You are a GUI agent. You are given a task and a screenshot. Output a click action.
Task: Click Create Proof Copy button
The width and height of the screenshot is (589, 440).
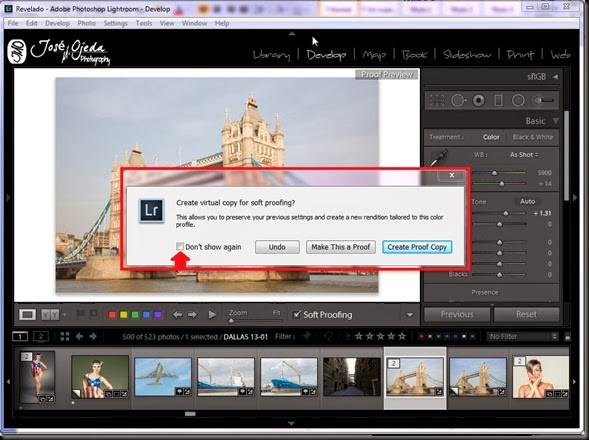click(417, 247)
